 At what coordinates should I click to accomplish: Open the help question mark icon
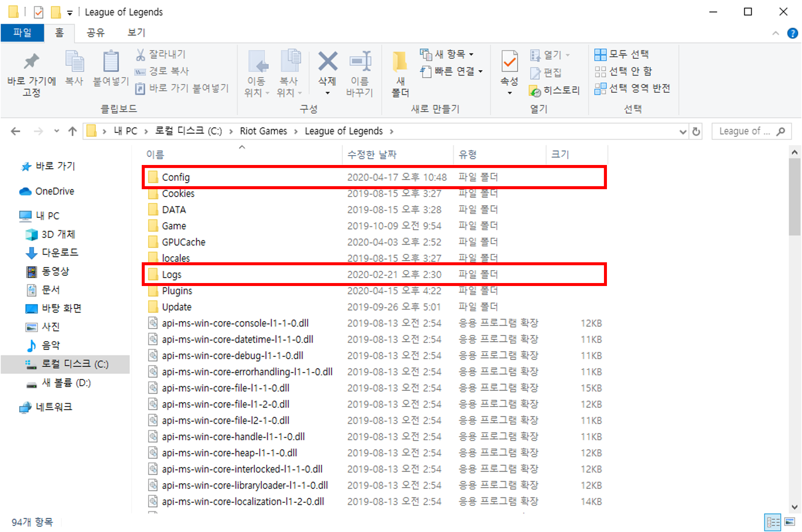pos(792,33)
